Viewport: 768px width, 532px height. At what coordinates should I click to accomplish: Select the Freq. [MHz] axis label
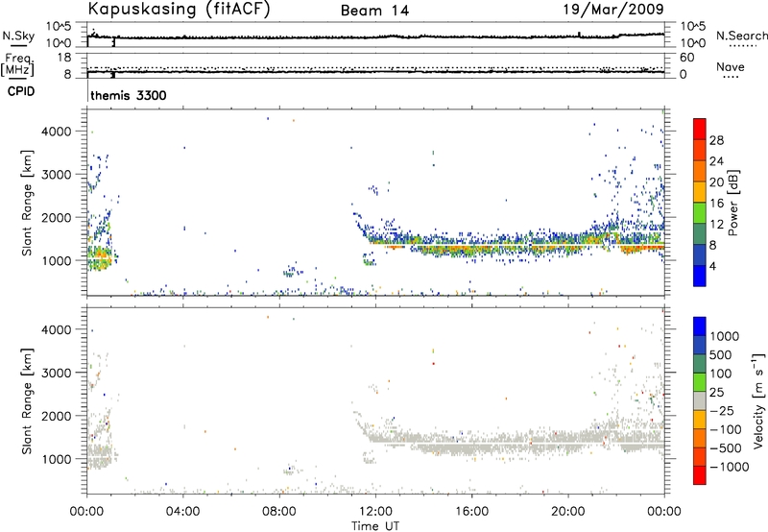(x=17, y=65)
